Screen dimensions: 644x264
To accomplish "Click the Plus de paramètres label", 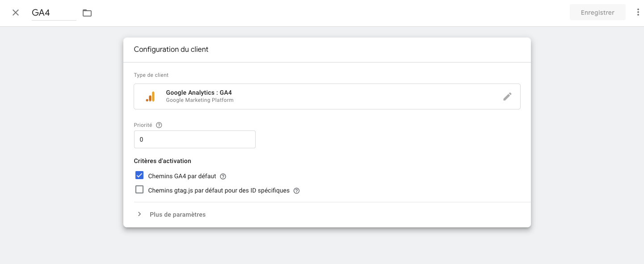I will click(x=178, y=214).
